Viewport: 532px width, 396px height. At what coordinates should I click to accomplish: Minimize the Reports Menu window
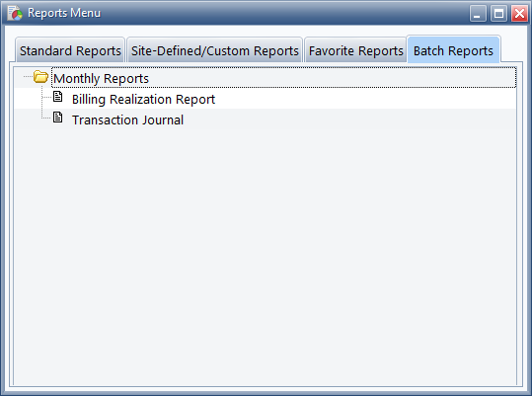(x=478, y=14)
